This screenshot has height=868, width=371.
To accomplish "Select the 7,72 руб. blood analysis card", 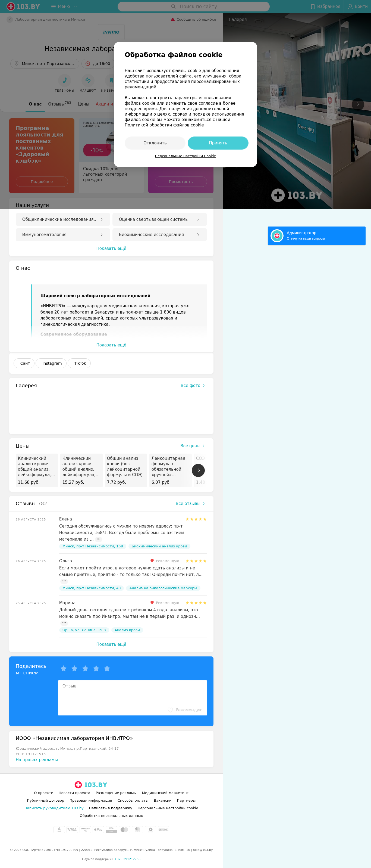I will pos(126,470).
